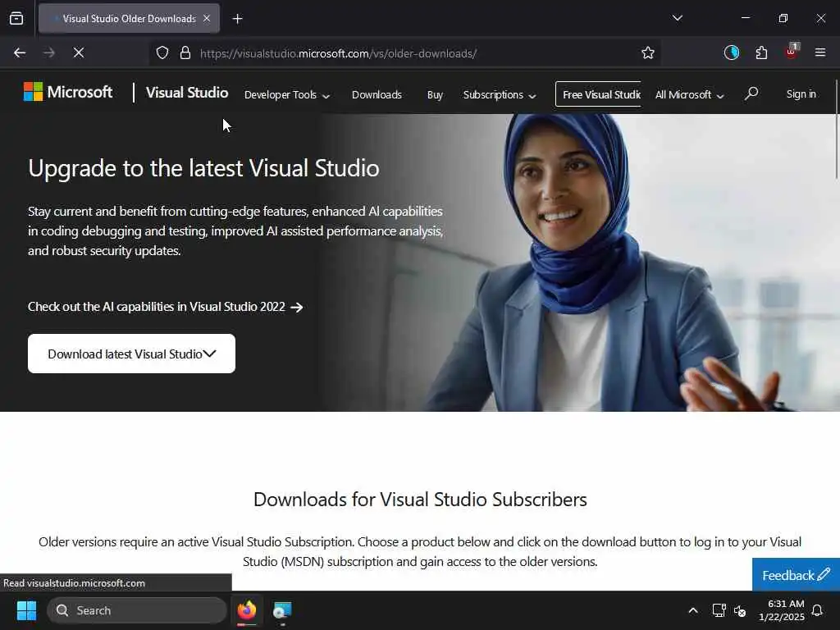Open the tracking protection shield icon
This screenshot has height=630, width=840.
162,52
